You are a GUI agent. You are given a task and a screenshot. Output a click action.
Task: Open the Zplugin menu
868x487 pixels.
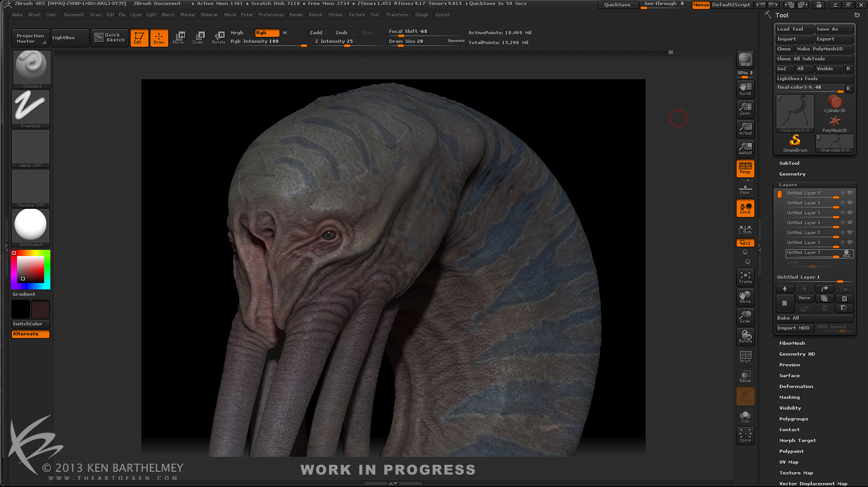pyautogui.click(x=422, y=15)
